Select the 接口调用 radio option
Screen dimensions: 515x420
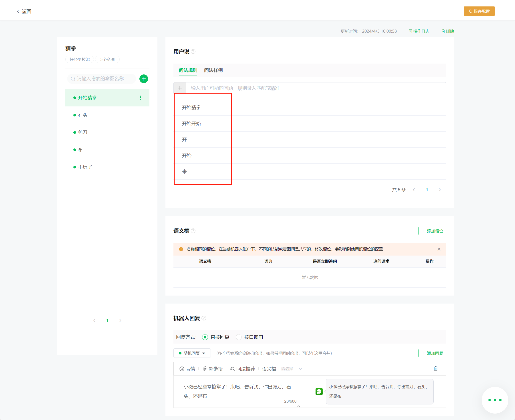[239, 337]
